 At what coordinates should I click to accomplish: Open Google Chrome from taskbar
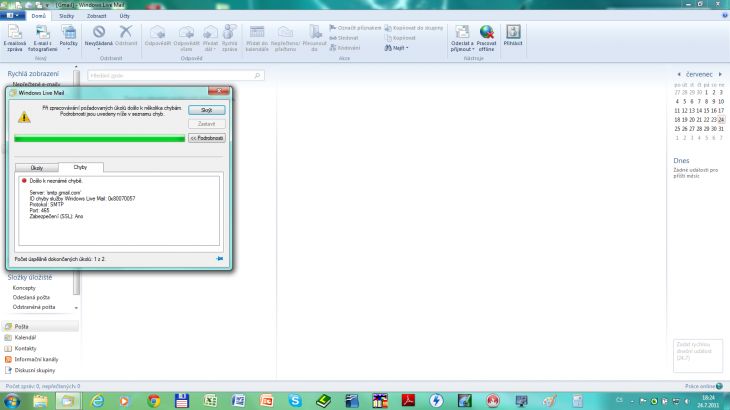(154, 401)
